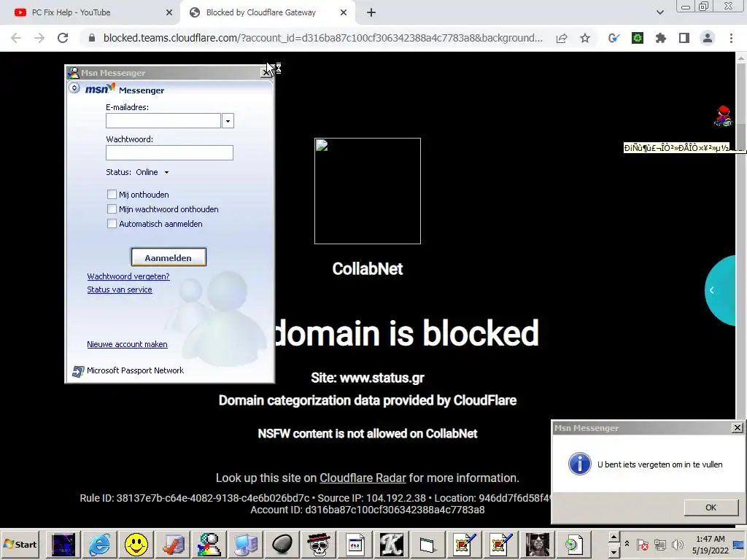Open the first paint-and-pen taskbar icon
The width and height of the screenshot is (747, 560).
tap(465, 544)
